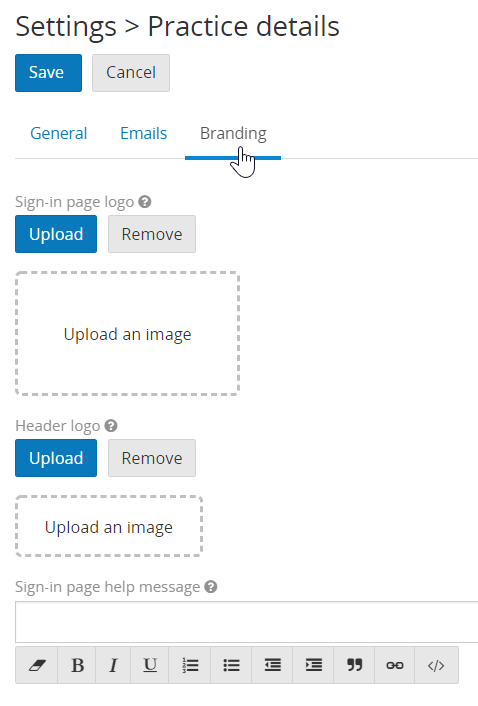The width and height of the screenshot is (478, 706).
Task: Insert a block quote
Action: 354,665
